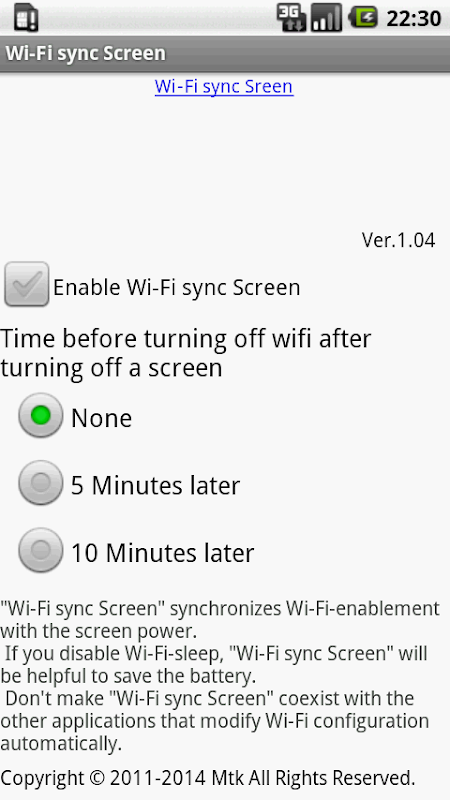Select the None radio button
The image size is (450, 800).
[41, 415]
